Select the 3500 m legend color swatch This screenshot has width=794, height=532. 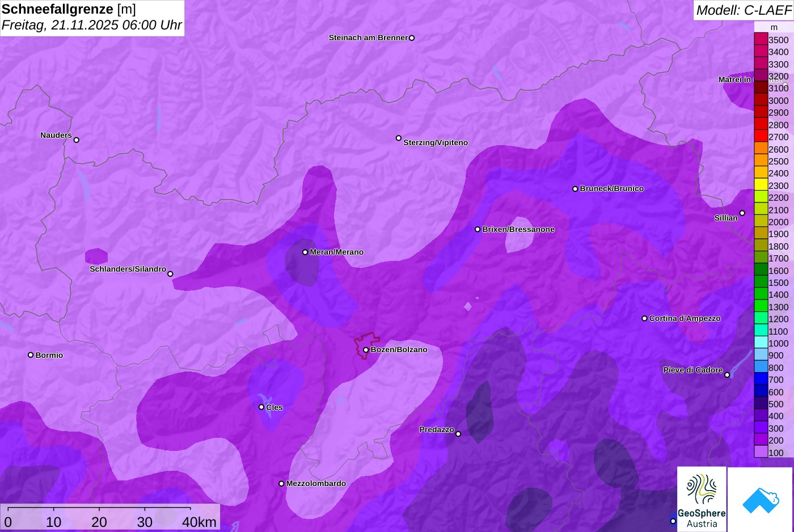(x=761, y=39)
